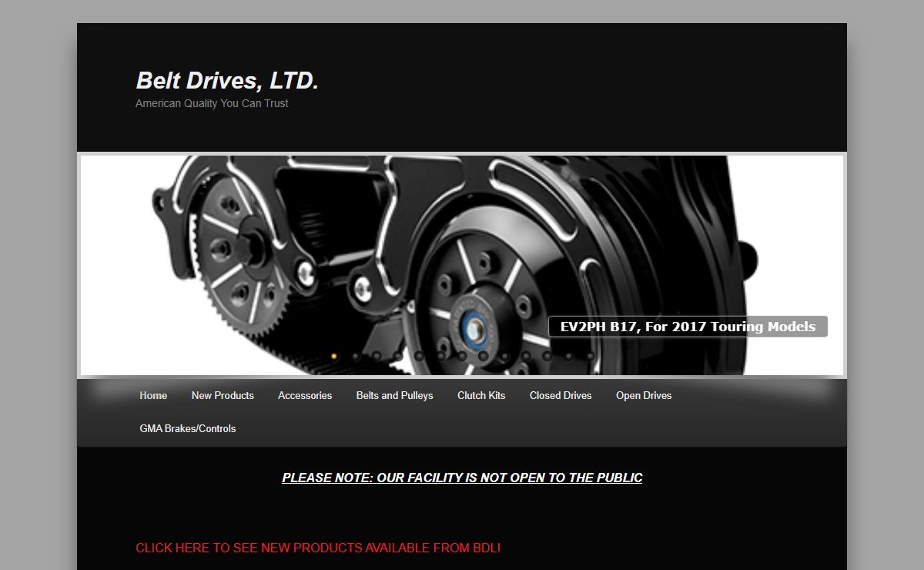Viewport: 924px width, 570px height.
Task: Navigate to Open Drives page
Action: click(x=644, y=395)
